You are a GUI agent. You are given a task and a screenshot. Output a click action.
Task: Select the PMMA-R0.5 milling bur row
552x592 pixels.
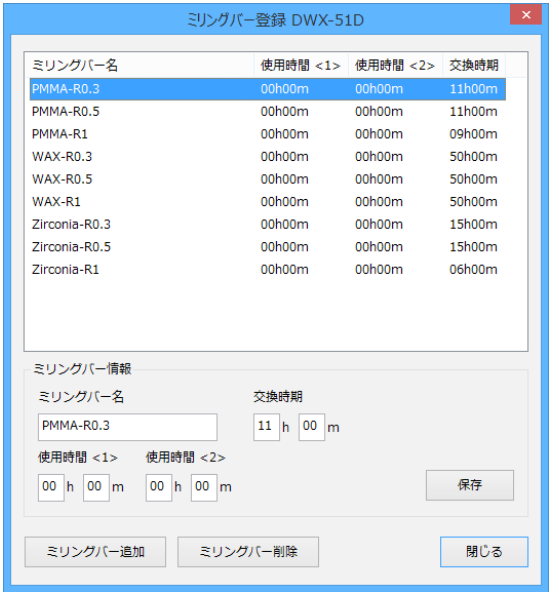(268, 111)
